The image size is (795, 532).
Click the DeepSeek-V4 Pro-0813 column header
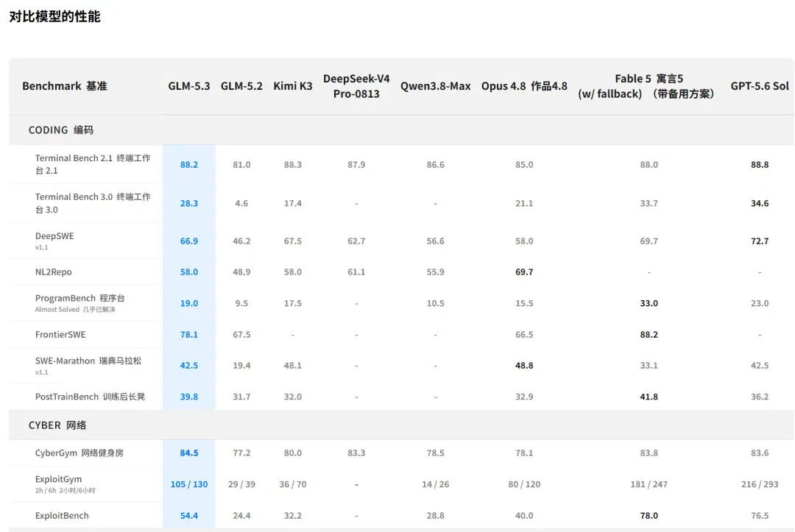pyautogui.click(x=356, y=86)
